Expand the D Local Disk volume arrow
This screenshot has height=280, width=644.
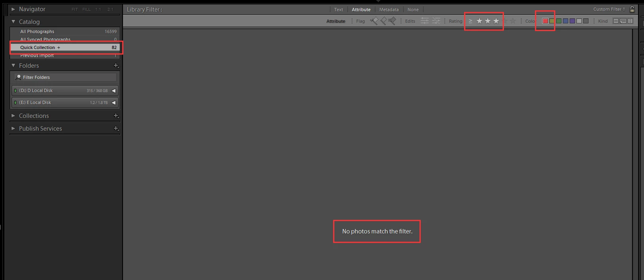click(113, 91)
